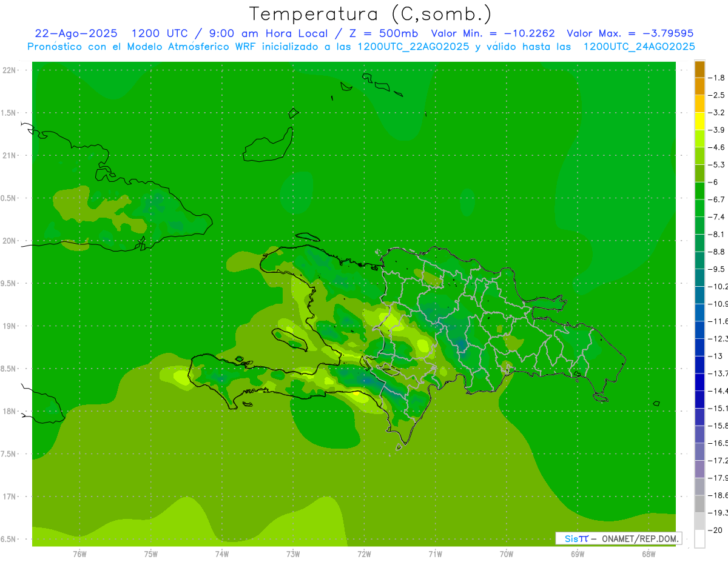Image resolution: width=728 pixels, height=562 pixels.
Task: Click the '22N' latitude label
Action: [9, 70]
